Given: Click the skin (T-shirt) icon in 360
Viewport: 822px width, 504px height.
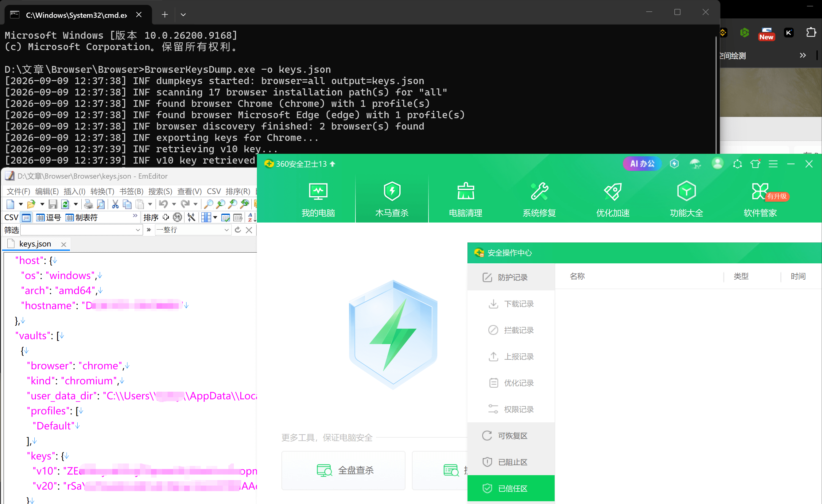Looking at the screenshot, I should (x=755, y=164).
